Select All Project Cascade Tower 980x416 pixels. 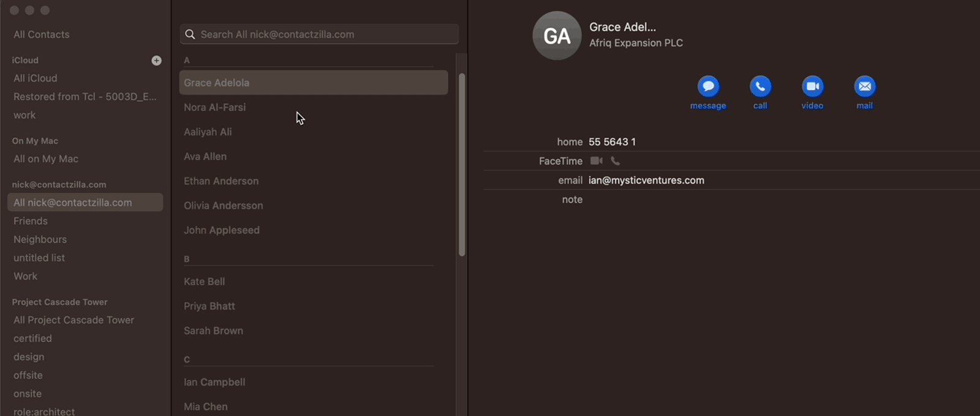[74, 320]
